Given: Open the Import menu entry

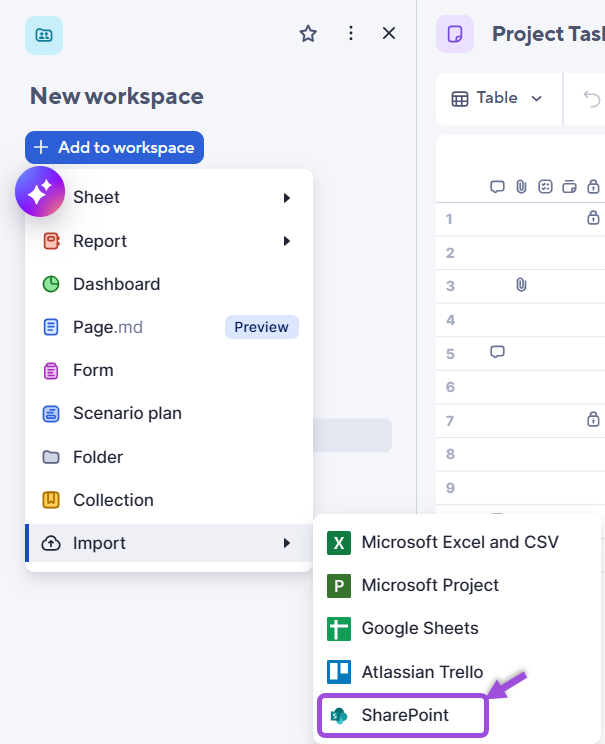Looking at the screenshot, I should click(168, 543).
